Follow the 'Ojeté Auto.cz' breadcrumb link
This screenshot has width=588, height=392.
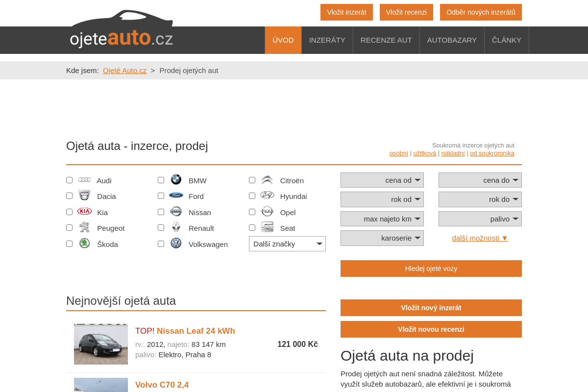point(124,70)
